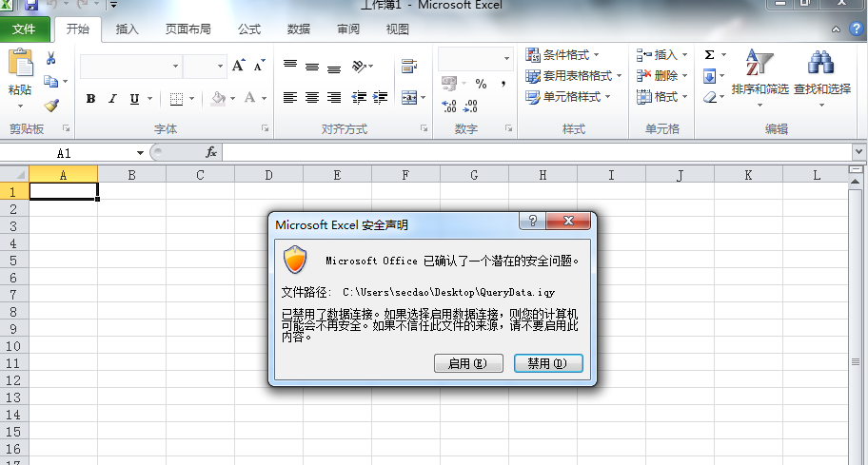Click the Cut scissors icon
Image resolution: width=868 pixels, height=465 pixels.
pyautogui.click(x=51, y=58)
